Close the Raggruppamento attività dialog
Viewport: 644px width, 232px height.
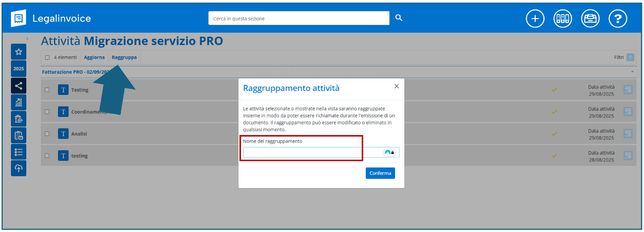(x=396, y=86)
